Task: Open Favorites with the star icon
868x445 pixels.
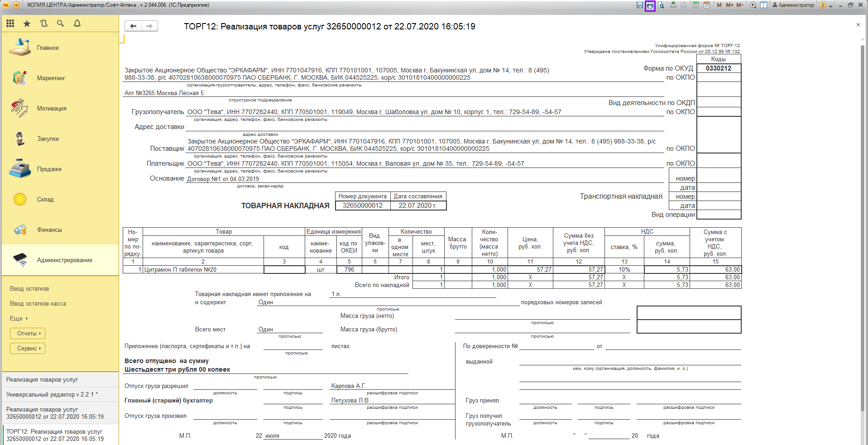Action: tap(27, 24)
